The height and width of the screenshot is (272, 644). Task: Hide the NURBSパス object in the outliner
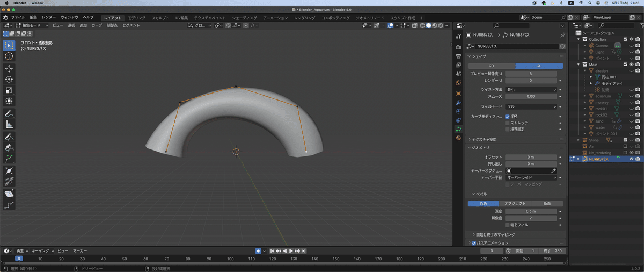pos(631,159)
